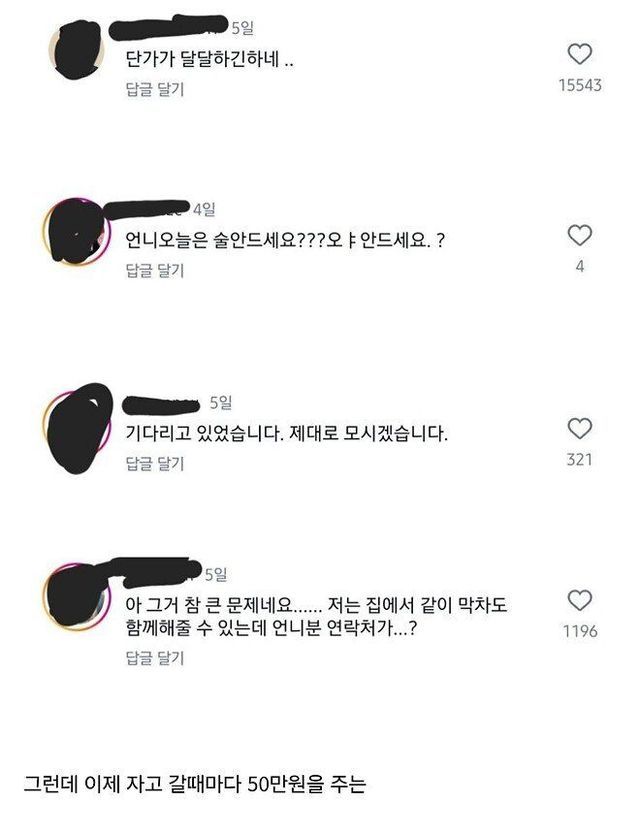
Task: Tap the heart beside '언니오늘은 술안드세요' comment
Action: [579, 236]
